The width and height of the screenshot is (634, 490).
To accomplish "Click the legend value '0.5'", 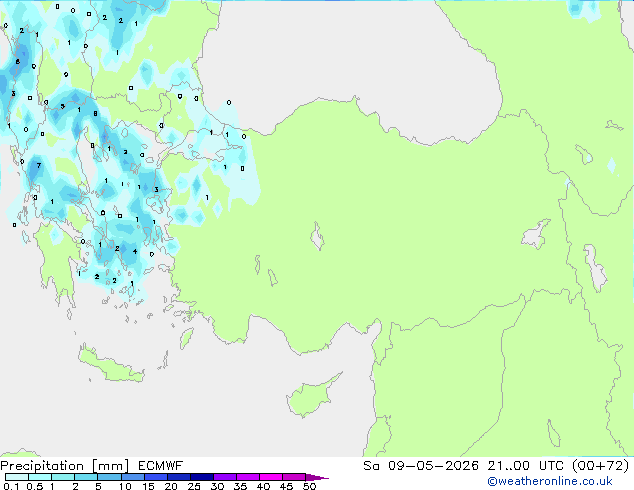I will click(35, 486).
